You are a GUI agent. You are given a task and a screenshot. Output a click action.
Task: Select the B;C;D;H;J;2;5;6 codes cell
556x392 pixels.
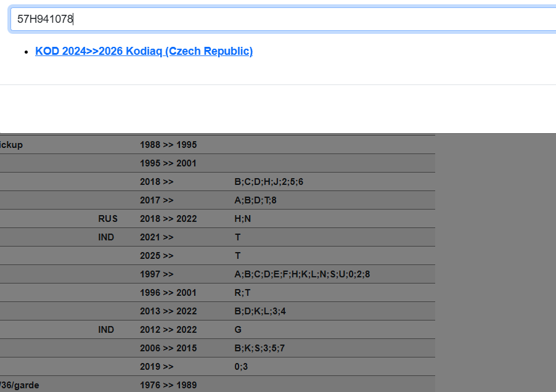pos(269,182)
